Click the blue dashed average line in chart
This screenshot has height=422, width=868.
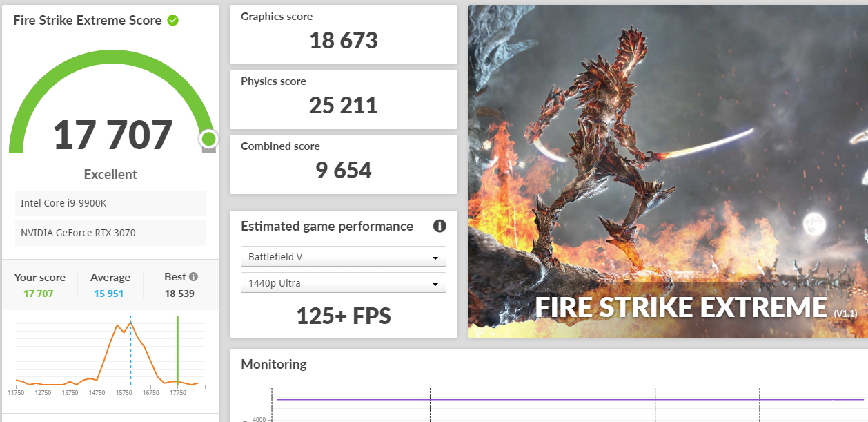tap(130, 350)
